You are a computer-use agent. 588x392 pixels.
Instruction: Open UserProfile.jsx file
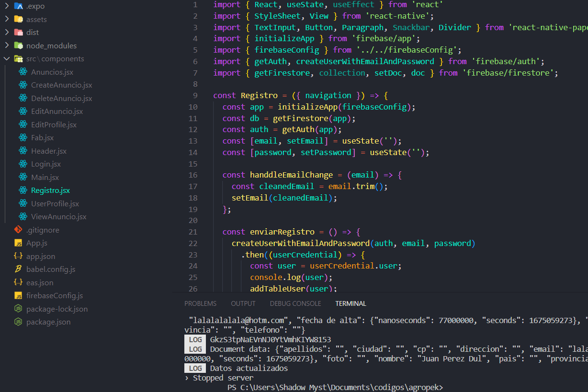tap(55, 204)
